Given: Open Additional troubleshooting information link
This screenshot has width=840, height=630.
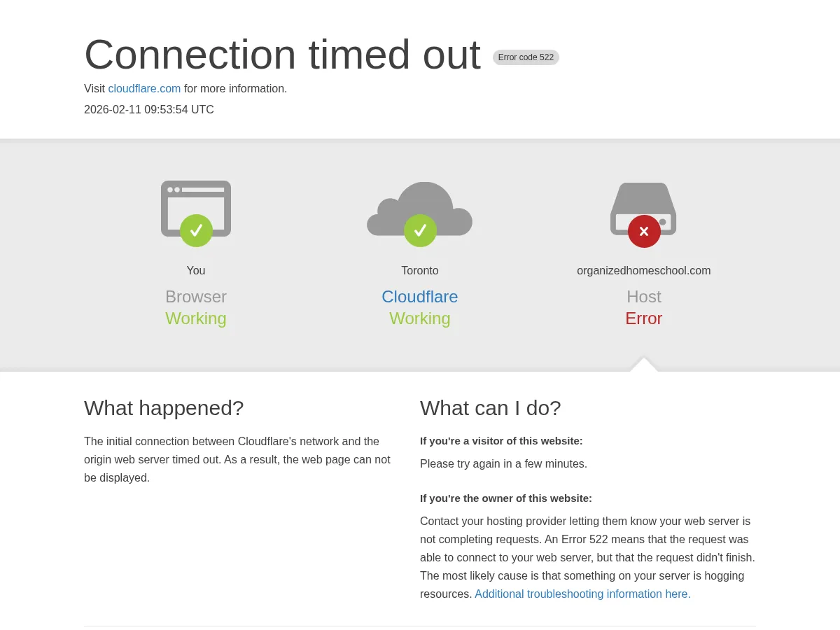Looking at the screenshot, I should [x=582, y=594].
